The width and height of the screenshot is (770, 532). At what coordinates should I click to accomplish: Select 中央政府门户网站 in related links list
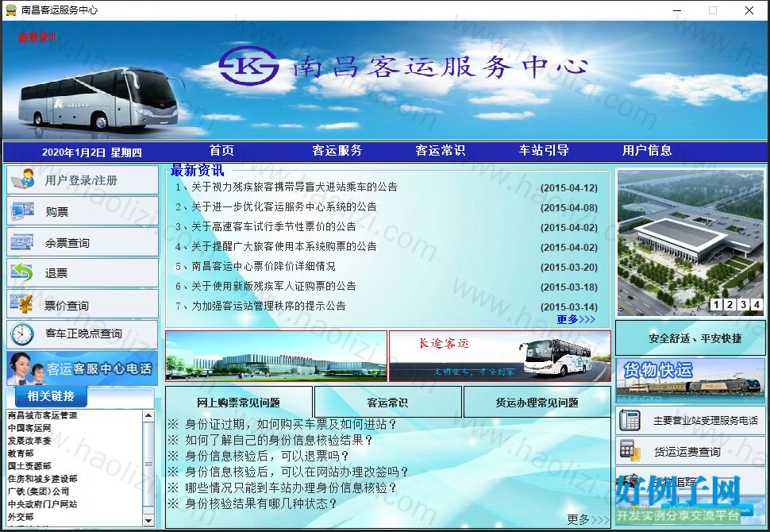43,504
